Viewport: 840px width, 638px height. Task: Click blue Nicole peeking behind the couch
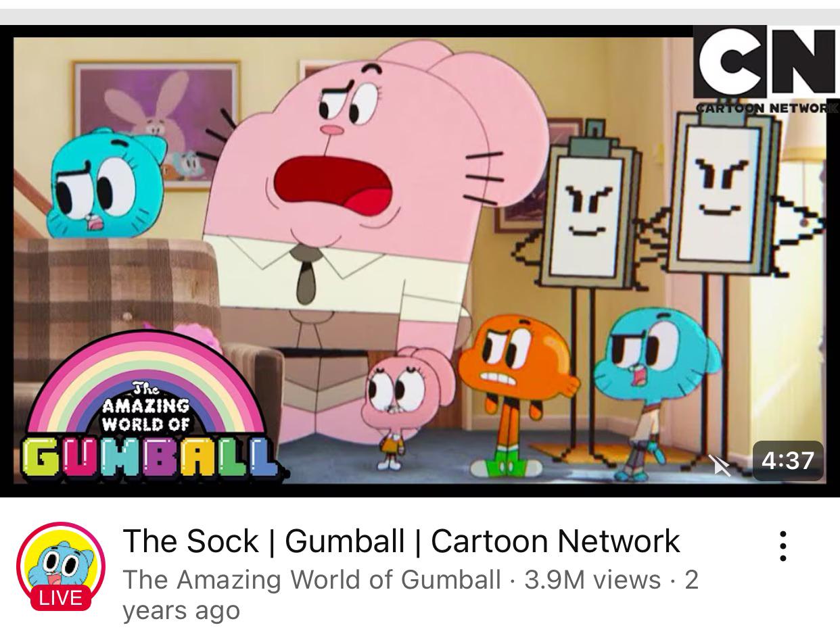[x=105, y=184]
